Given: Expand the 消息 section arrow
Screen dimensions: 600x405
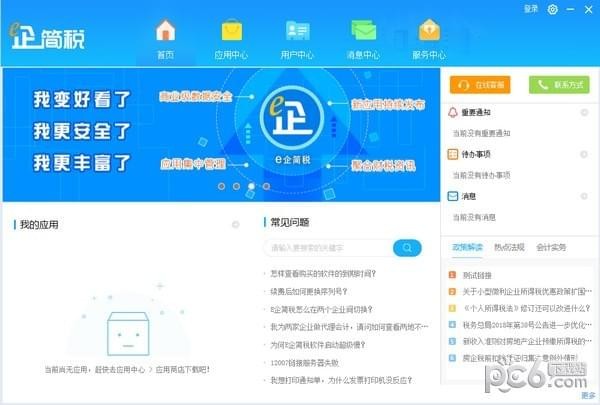Looking at the screenshot, I should [584, 197].
